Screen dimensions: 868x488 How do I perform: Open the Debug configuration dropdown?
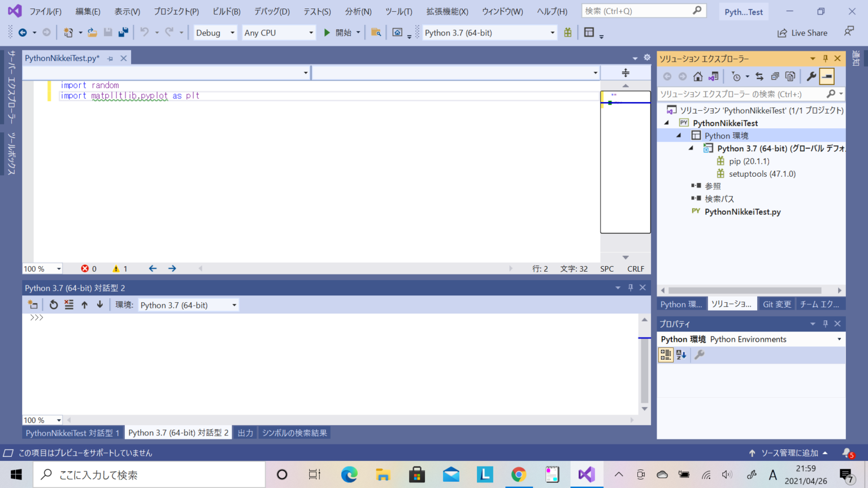pyautogui.click(x=215, y=33)
